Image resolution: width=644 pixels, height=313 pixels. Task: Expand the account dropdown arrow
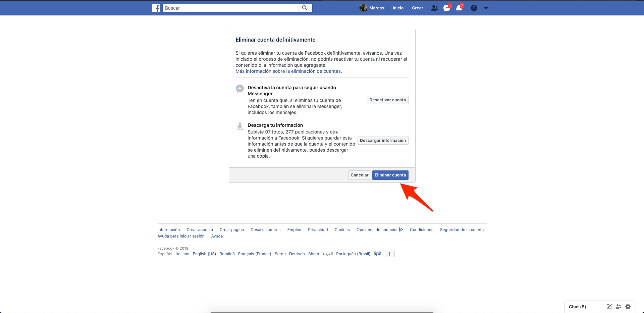pos(486,8)
